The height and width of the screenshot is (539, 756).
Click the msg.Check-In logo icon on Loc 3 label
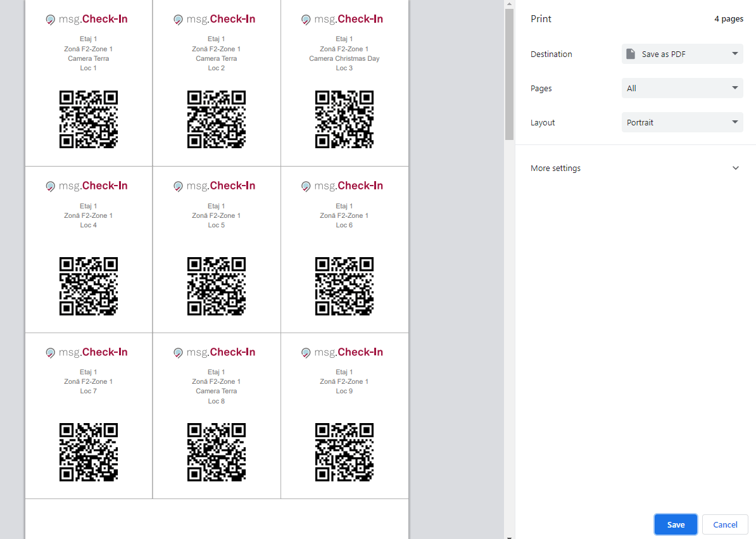click(x=306, y=20)
